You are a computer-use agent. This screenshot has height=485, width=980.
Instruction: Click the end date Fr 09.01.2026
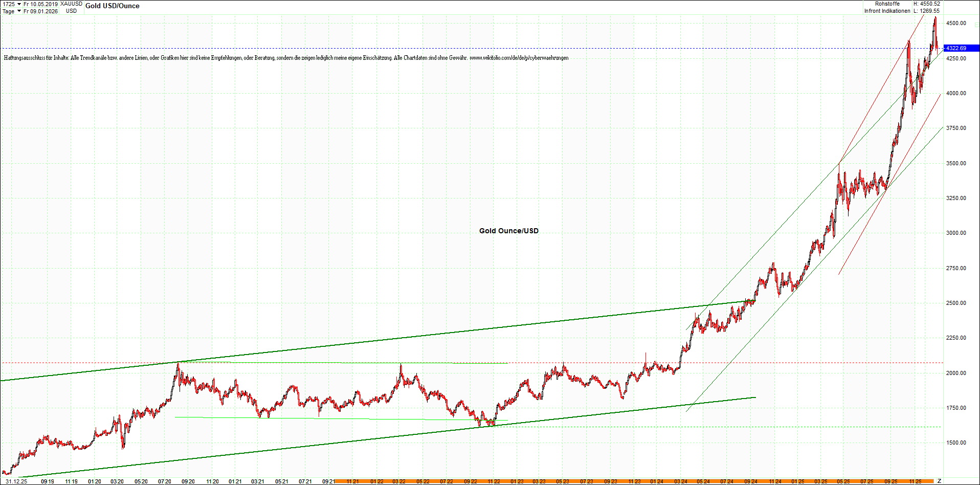tap(41, 11)
